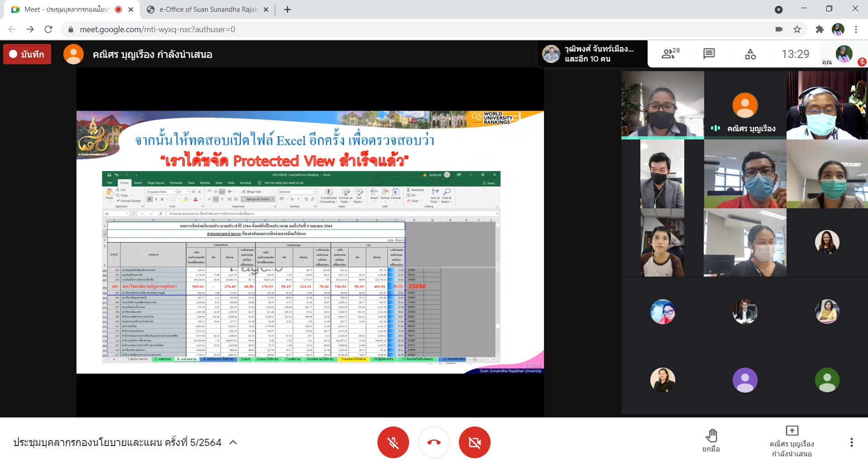
Task: Open a new browser tab
Action: (287, 10)
